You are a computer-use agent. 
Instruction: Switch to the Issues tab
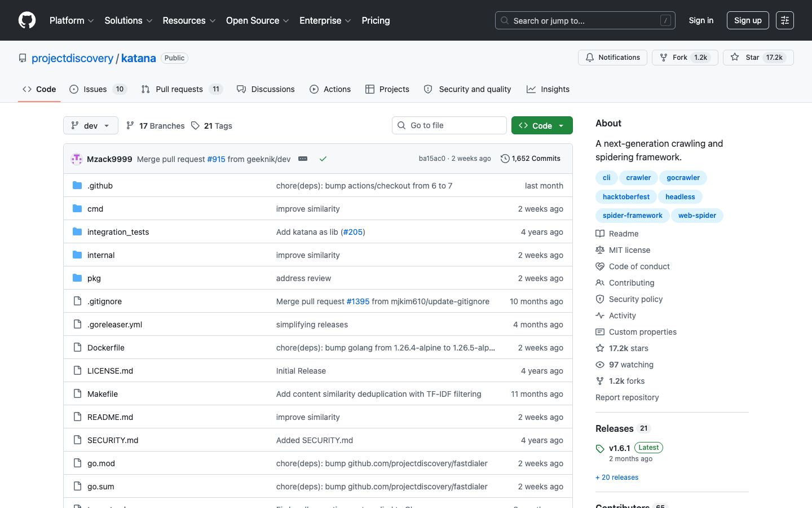click(x=98, y=89)
